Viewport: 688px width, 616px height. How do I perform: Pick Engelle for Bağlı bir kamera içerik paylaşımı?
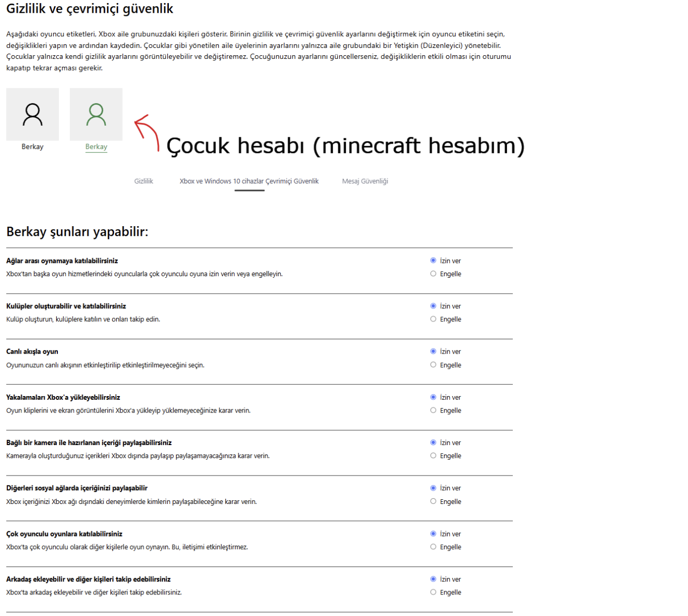point(433,456)
